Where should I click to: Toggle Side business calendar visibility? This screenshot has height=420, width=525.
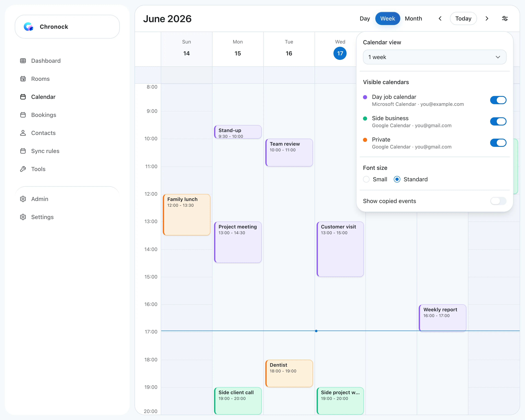pyautogui.click(x=498, y=122)
